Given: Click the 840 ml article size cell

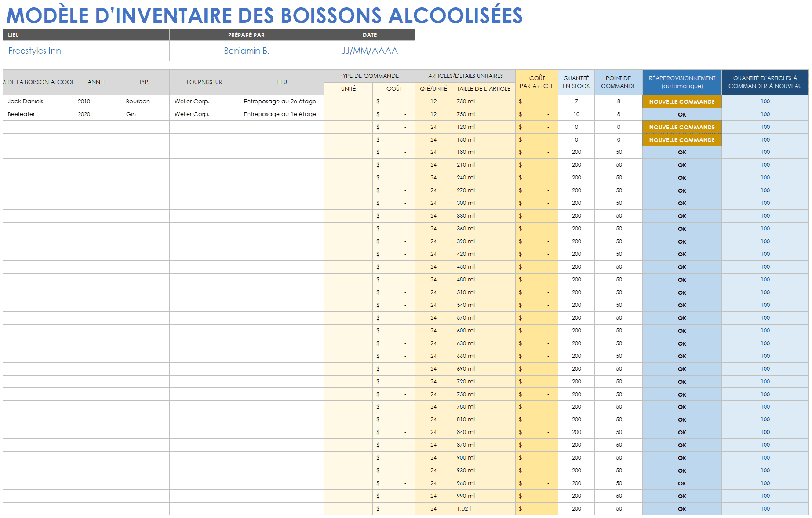Looking at the screenshot, I should tap(484, 432).
